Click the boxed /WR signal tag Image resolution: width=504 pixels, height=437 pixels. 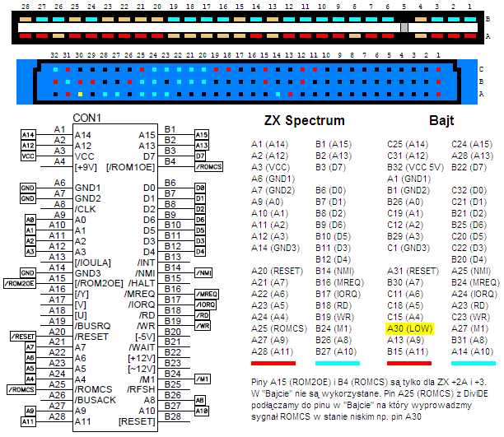click(x=203, y=326)
